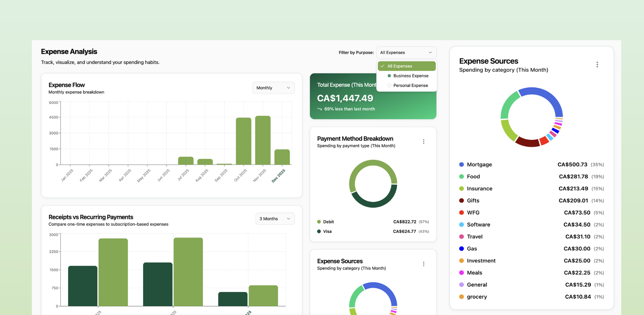Screen dimensions: 644x315
Task: Click the Mortgage category dot
Action: tap(462, 165)
